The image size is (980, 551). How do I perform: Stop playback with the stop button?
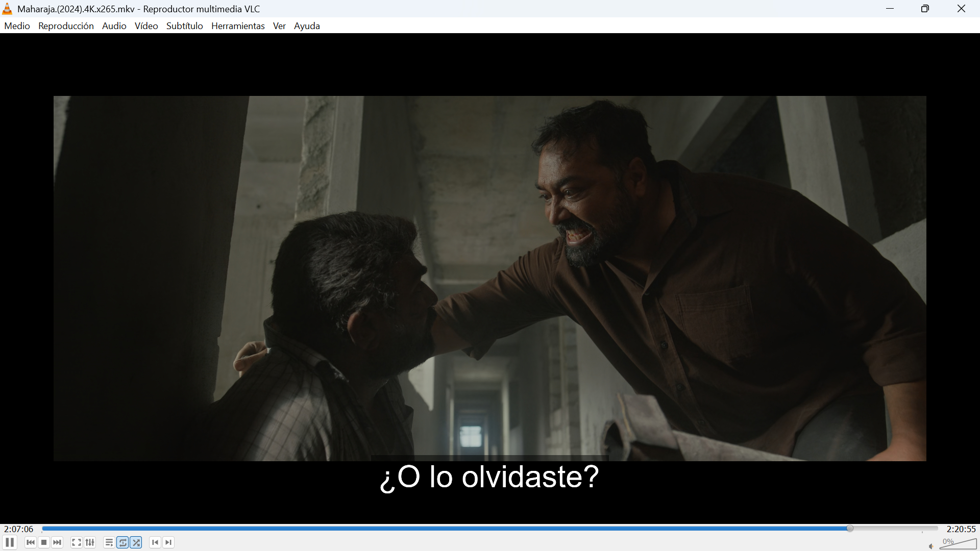44,542
